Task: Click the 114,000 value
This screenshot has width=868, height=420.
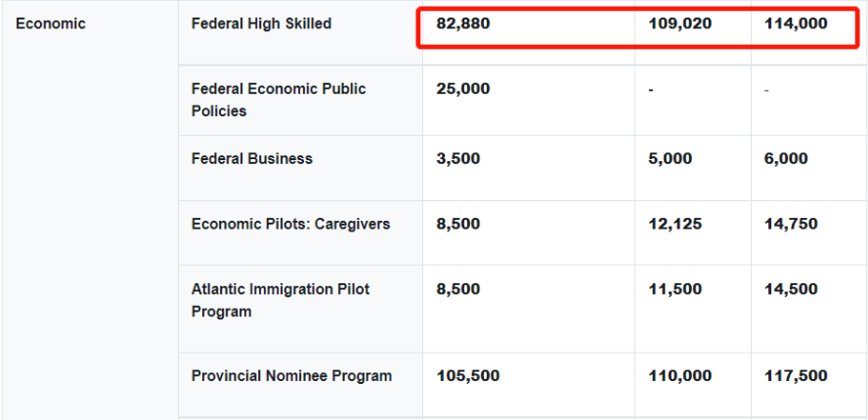Action: click(797, 23)
